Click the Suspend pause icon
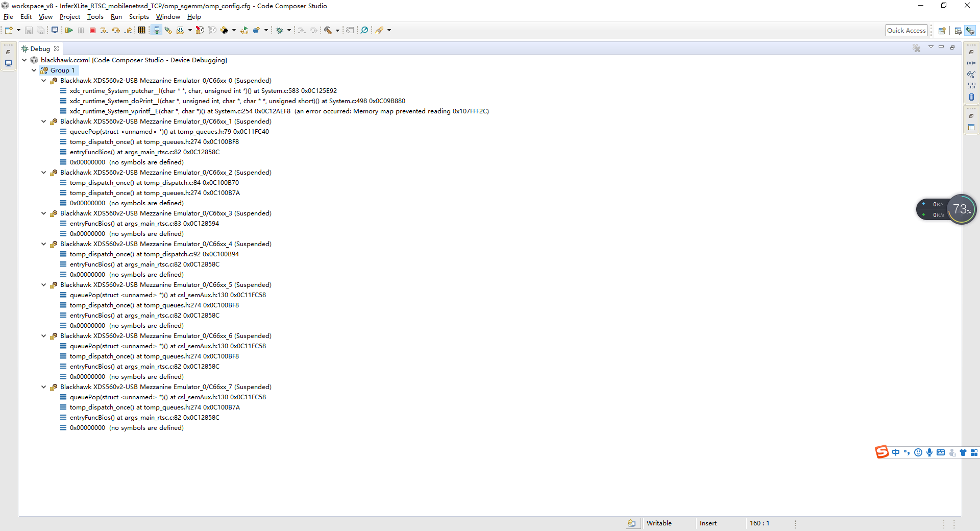This screenshot has height=531, width=980. [x=81, y=31]
